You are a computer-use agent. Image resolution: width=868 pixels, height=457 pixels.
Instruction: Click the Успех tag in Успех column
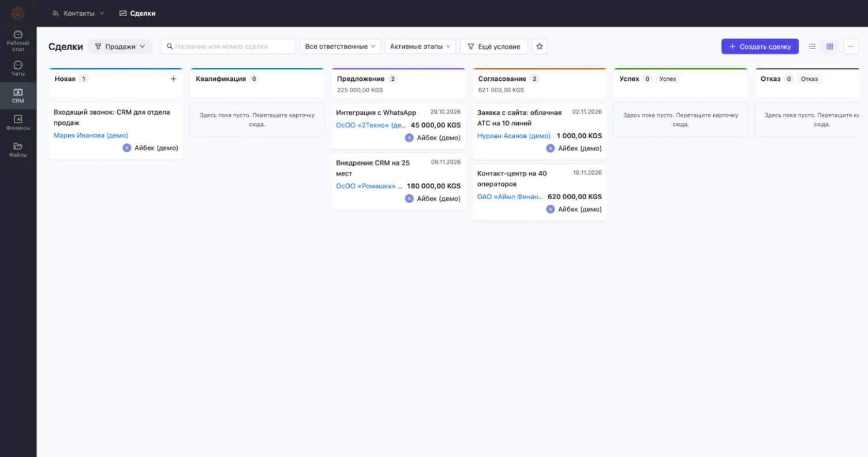coord(668,79)
